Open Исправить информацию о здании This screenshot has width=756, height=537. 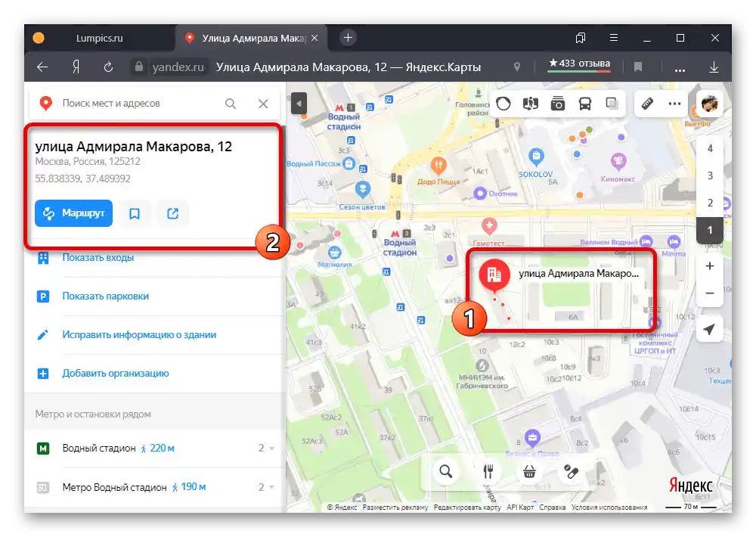tap(139, 335)
